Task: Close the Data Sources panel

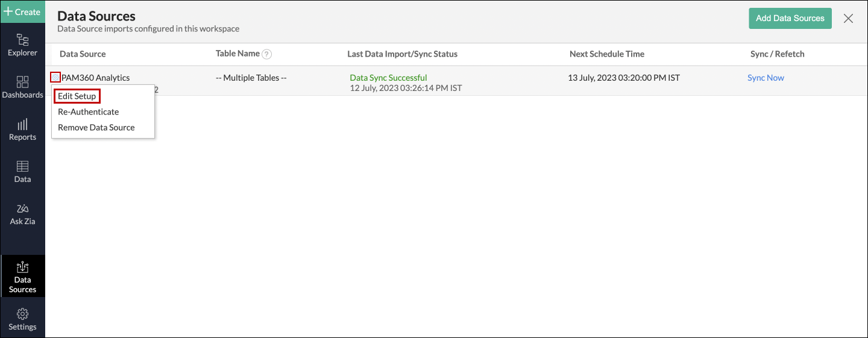Action: point(848,18)
